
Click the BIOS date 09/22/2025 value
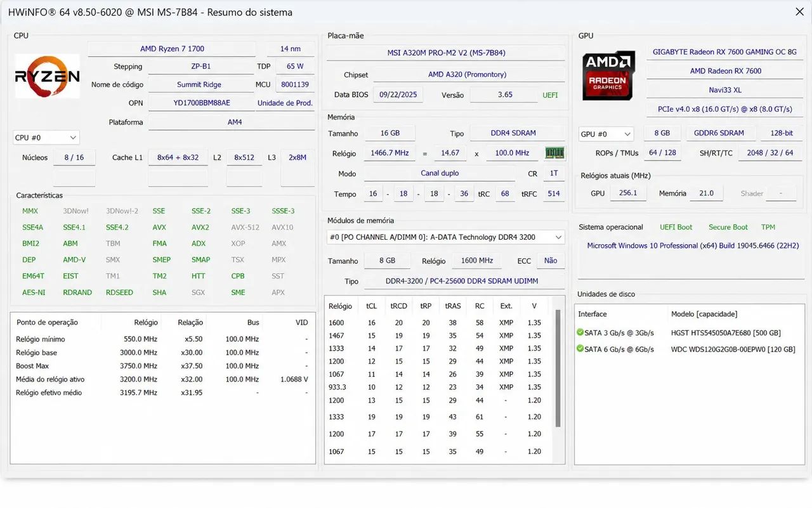coord(398,94)
